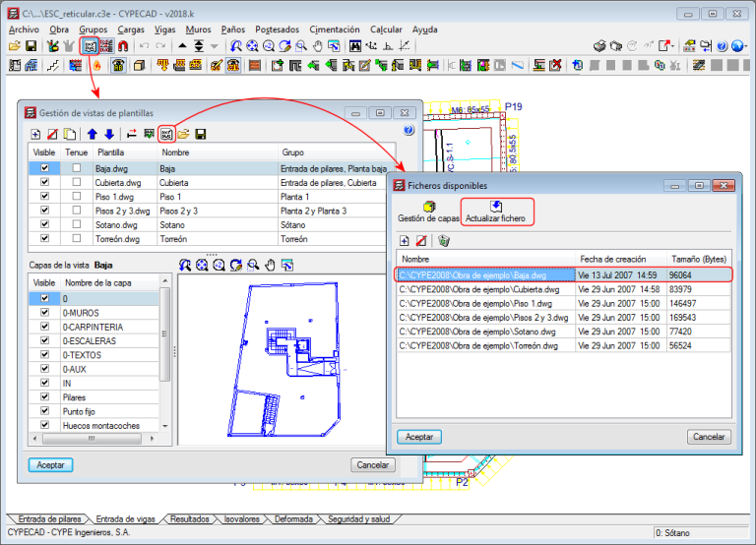Click Actualizar fichero icon in Ficheros disponibles
756x545 pixels.
coord(496,207)
